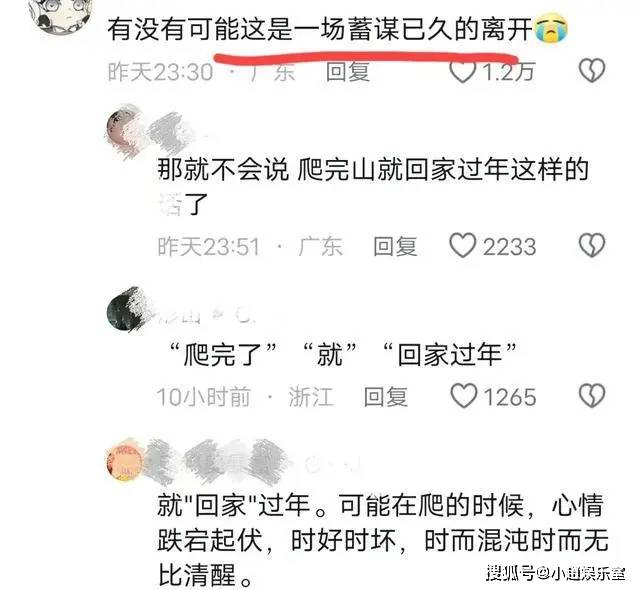
Task: Dislike the top comment via broken heart
Action: coord(591,71)
